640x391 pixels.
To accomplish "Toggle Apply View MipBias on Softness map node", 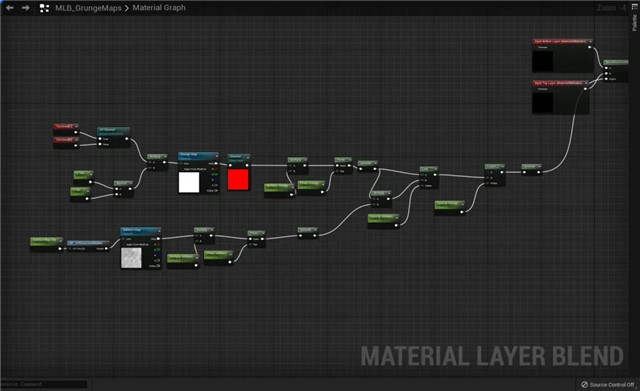I will click(124, 244).
